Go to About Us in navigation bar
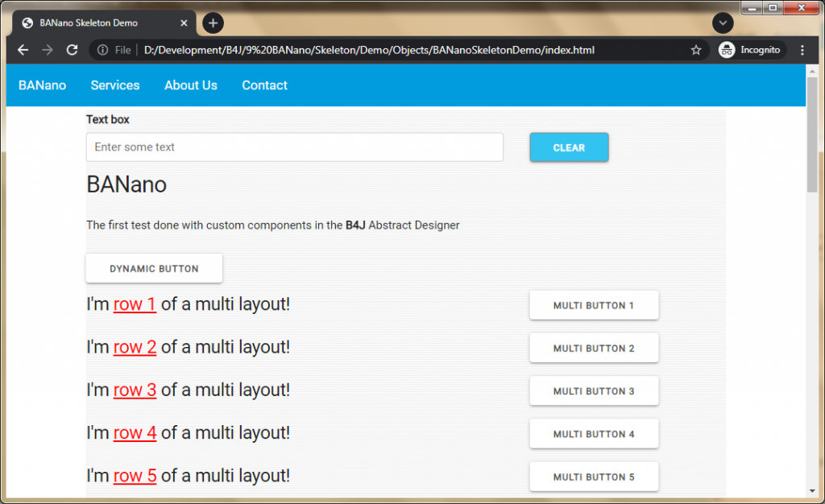 191,85
